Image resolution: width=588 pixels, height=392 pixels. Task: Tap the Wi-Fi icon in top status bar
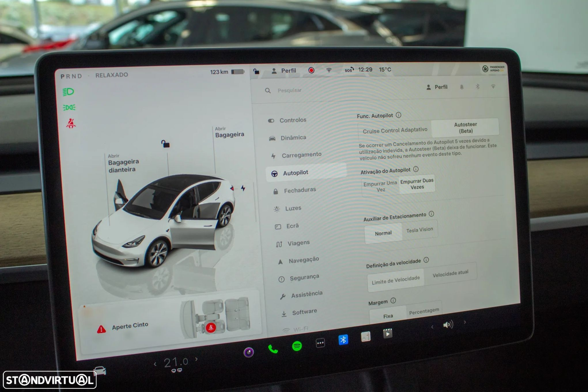pyautogui.click(x=329, y=70)
